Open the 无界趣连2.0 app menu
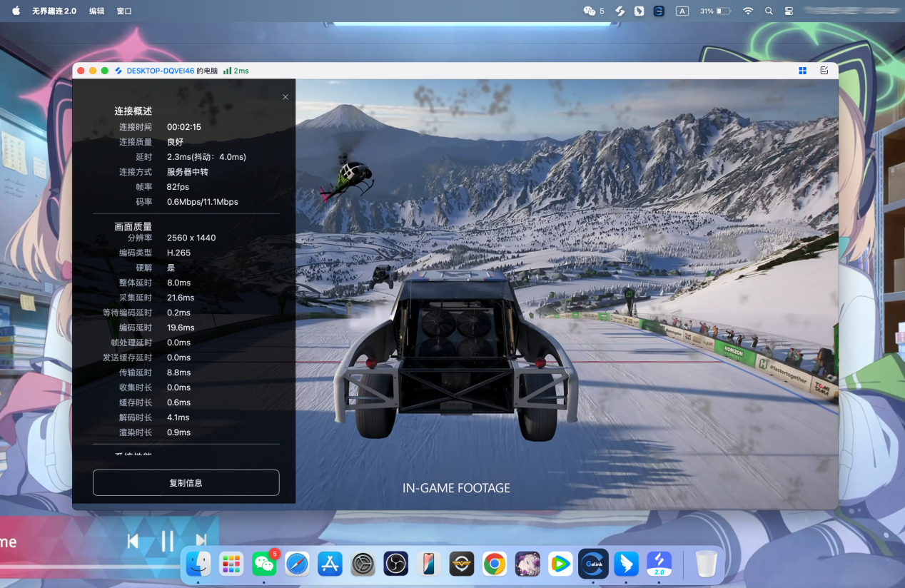This screenshot has height=588, width=905. 54,11
